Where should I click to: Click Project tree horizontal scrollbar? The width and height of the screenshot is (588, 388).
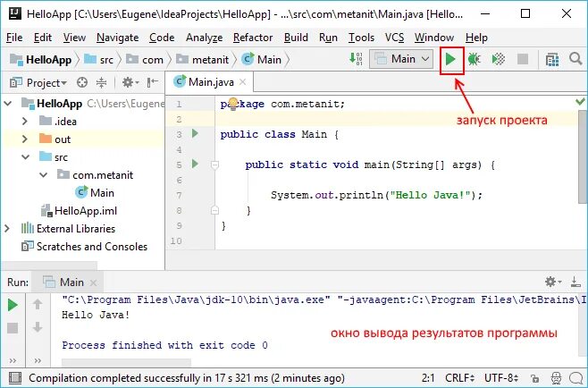[50, 266]
